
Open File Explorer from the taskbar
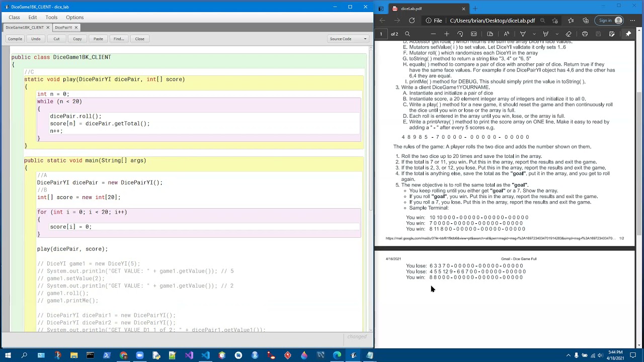click(73, 355)
